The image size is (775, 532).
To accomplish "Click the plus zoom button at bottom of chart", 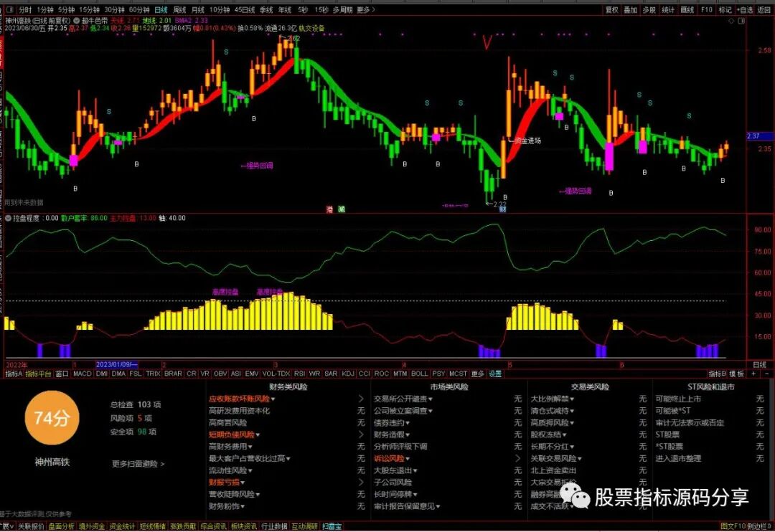I will click(x=753, y=374).
